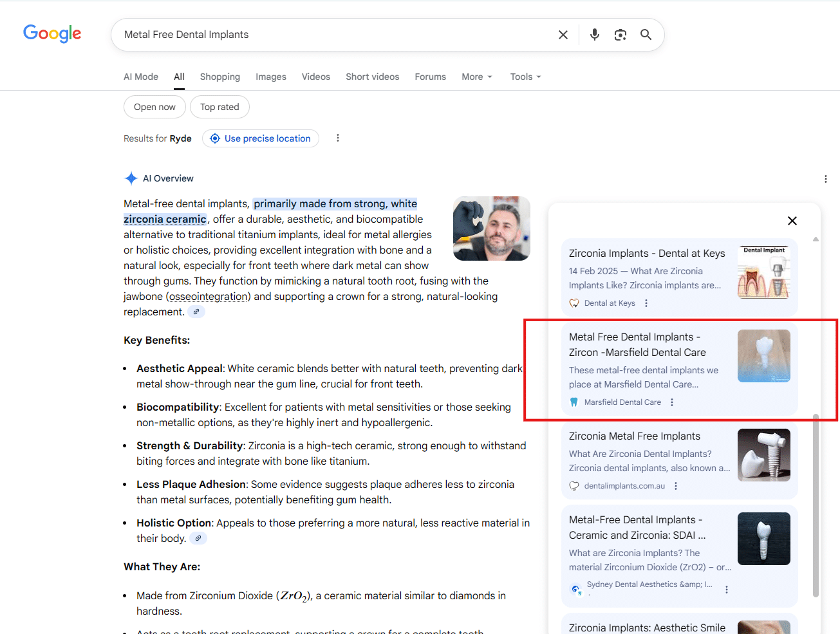The width and height of the screenshot is (840, 634).
Task: Switch to the Images tab
Action: click(270, 77)
